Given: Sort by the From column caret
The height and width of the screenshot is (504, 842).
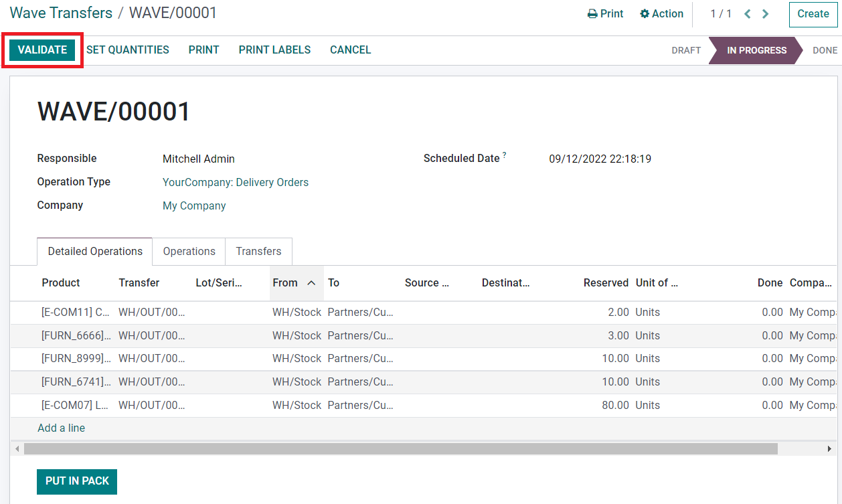Looking at the screenshot, I should [x=311, y=283].
